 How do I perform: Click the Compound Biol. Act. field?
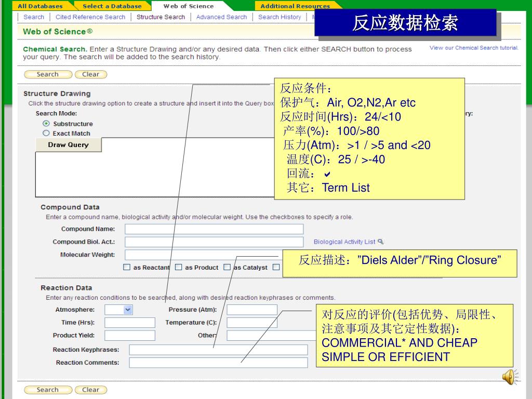coord(214,242)
